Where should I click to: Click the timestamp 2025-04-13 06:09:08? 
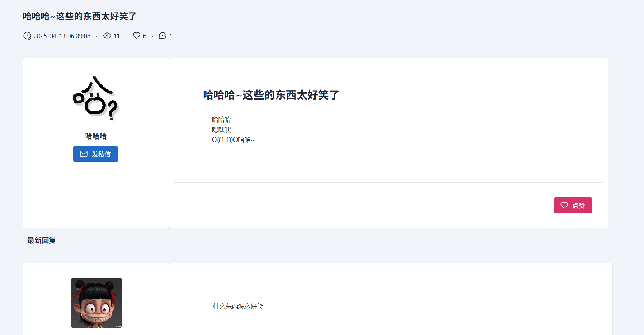[x=62, y=36]
